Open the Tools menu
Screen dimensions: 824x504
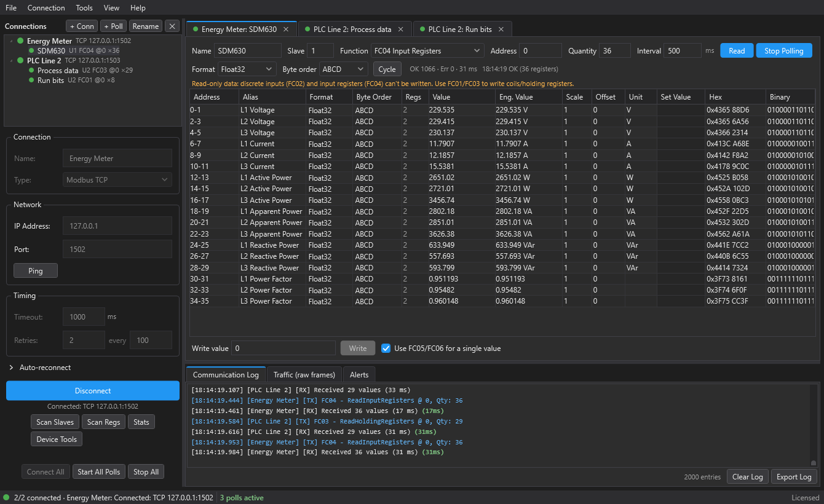84,8
